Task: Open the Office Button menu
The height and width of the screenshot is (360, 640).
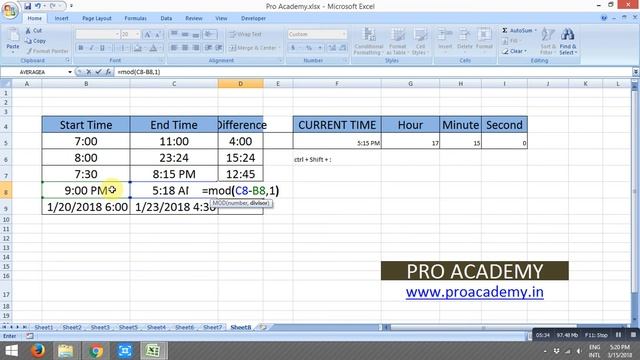Action: pyautogui.click(x=10, y=10)
